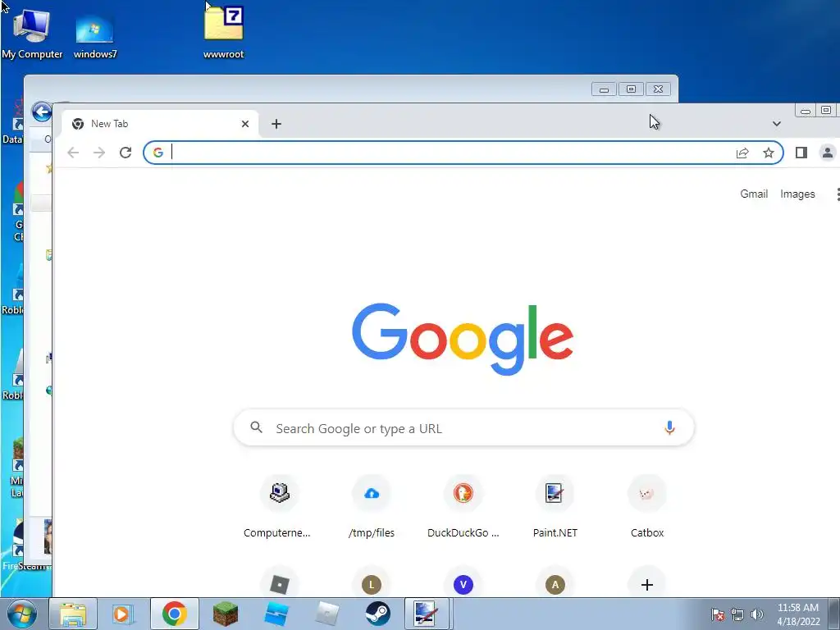The height and width of the screenshot is (630, 840).
Task: Select the windows7 desktop icon
Action: coord(95,34)
